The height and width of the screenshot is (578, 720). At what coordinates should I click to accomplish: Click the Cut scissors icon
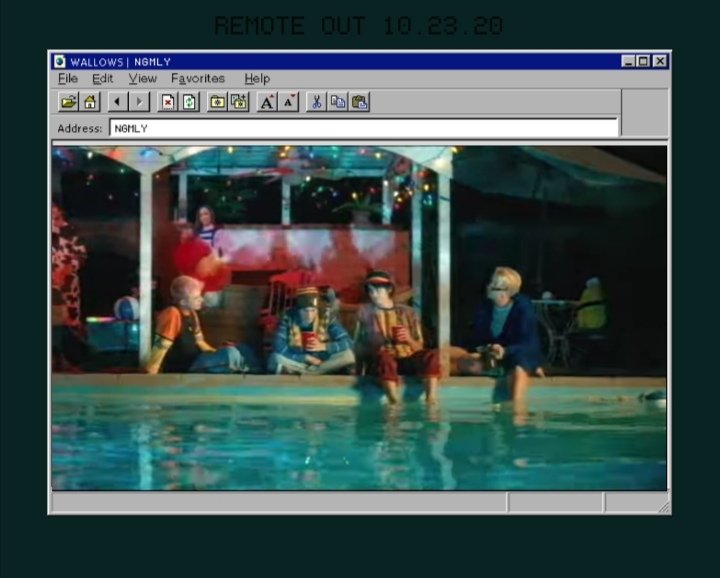click(316, 102)
